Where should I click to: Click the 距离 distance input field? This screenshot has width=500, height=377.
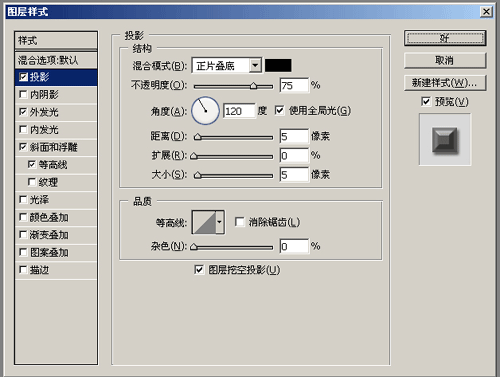tap(294, 136)
